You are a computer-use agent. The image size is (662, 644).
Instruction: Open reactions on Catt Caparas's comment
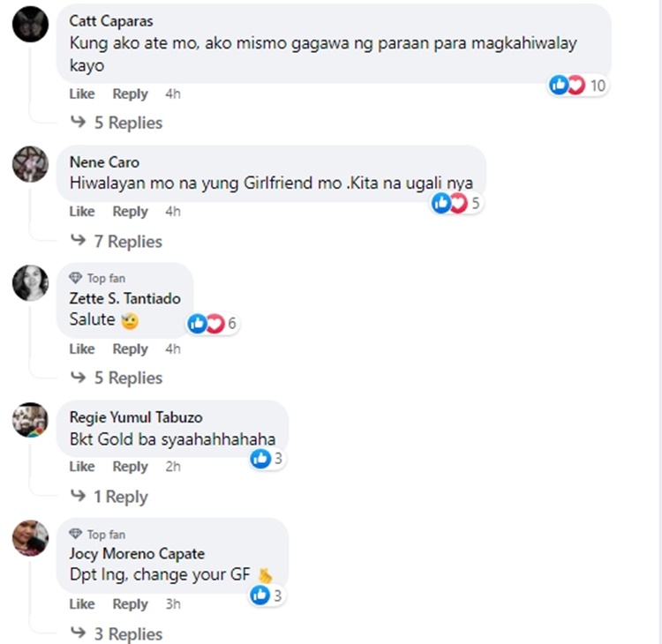(x=577, y=86)
